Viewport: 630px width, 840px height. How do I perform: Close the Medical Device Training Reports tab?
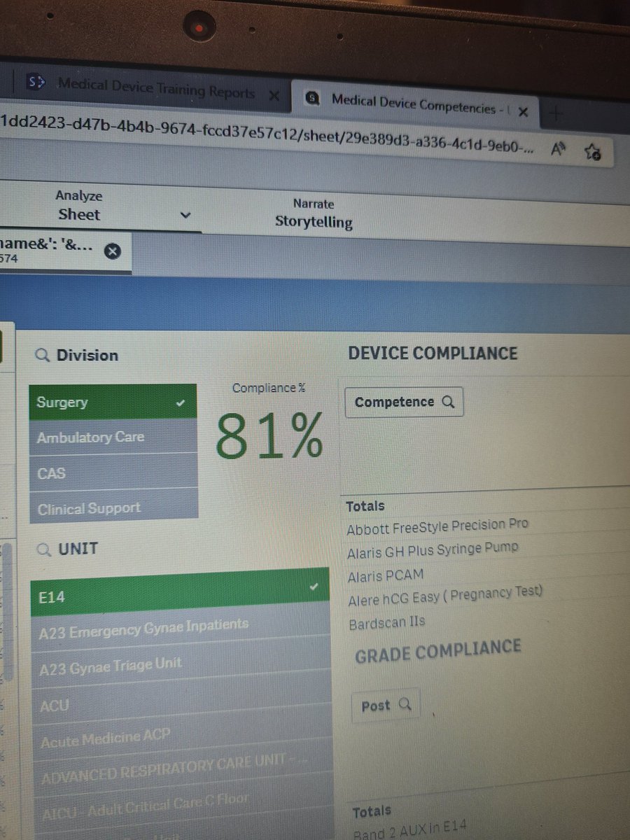point(273,94)
